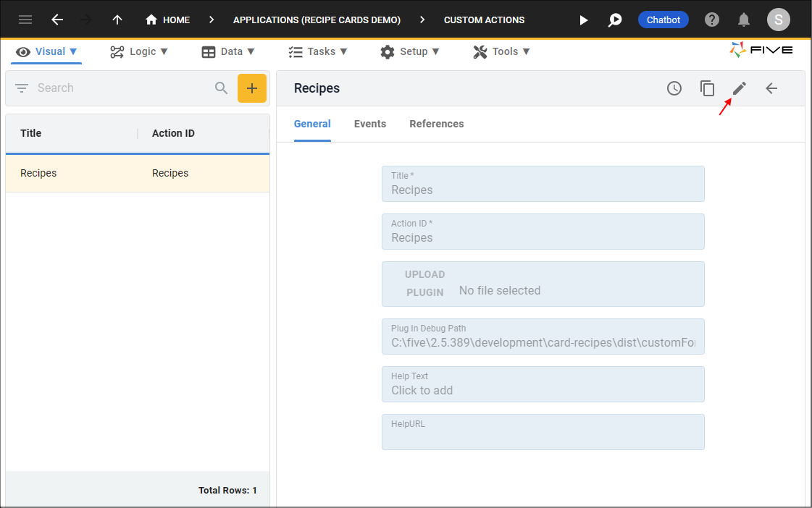Copy the record with duplicate icon
Image resolution: width=812 pixels, height=508 pixels.
click(707, 88)
